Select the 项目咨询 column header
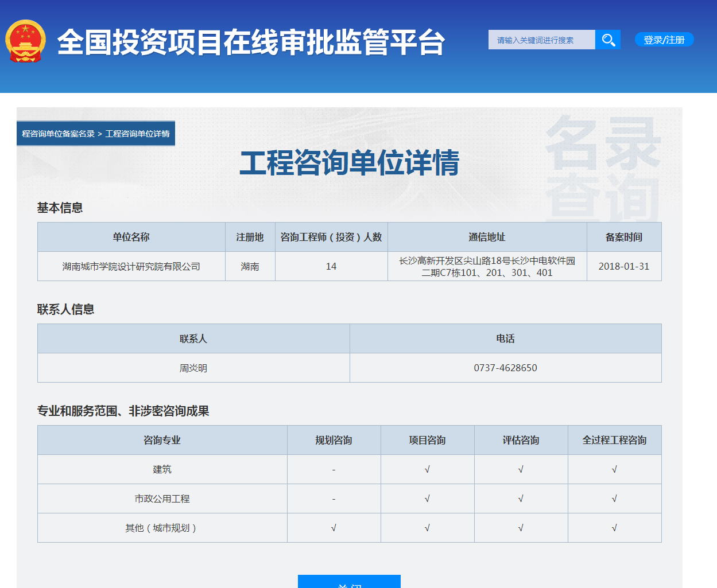The height and width of the screenshot is (588, 717). click(428, 440)
